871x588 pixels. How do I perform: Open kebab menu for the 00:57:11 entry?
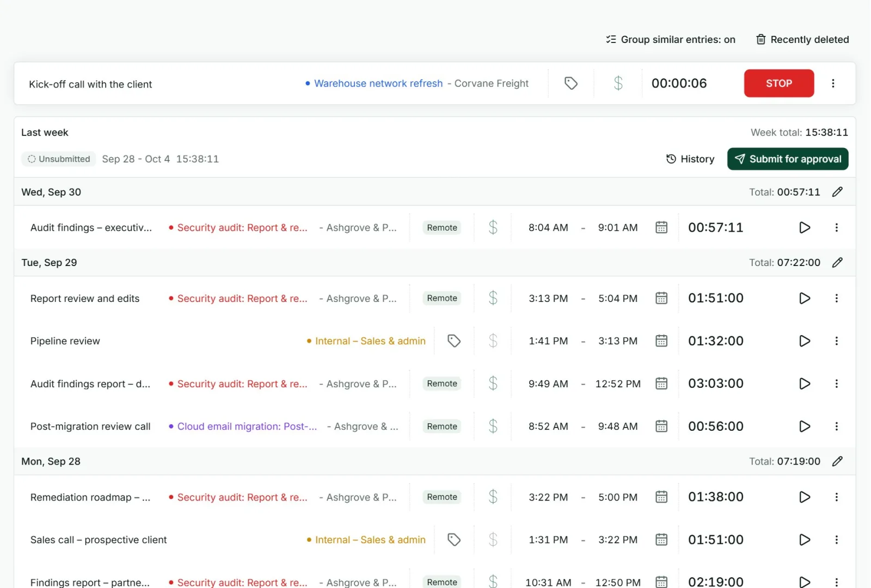click(x=837, y=227)
